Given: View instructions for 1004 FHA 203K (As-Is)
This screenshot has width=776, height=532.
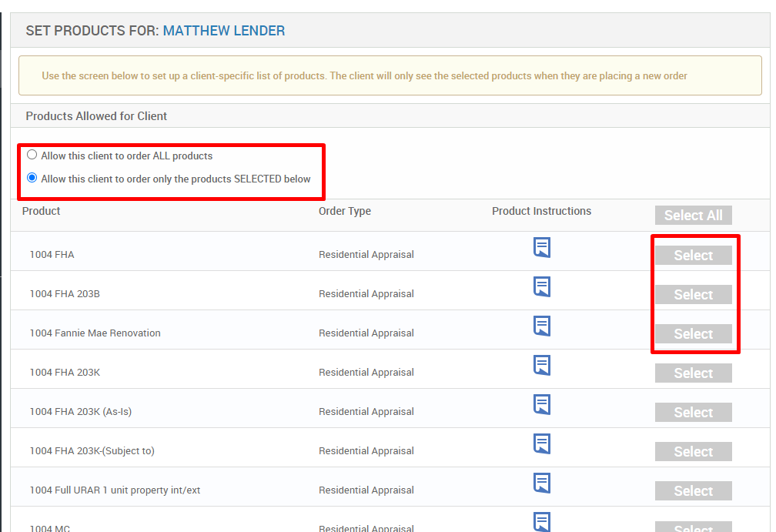Looking at the screenshot, I should pyautogui.click(x=542, y=404).
